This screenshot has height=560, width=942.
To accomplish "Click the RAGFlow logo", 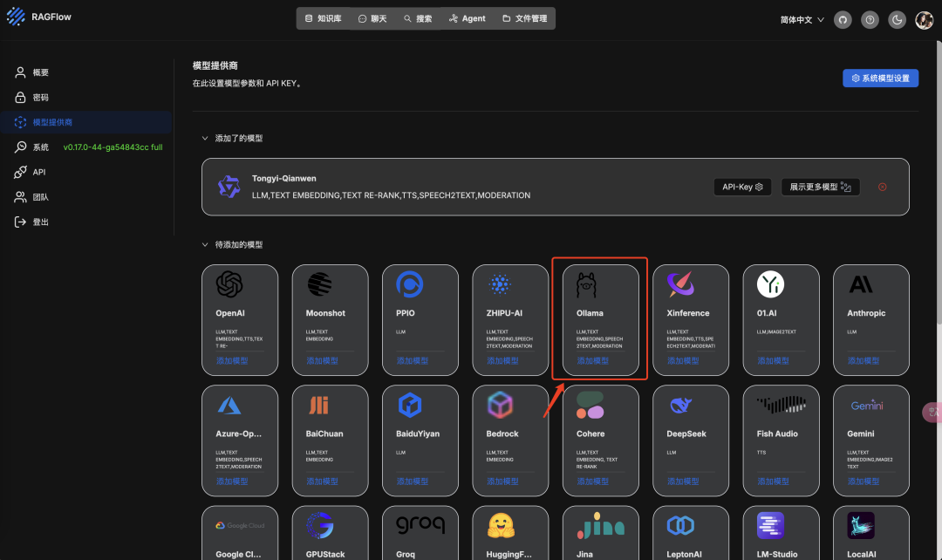I will [39, 17].
